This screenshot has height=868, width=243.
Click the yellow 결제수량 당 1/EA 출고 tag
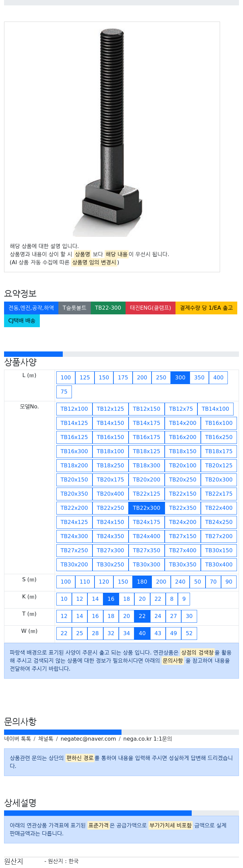(206, 308)
